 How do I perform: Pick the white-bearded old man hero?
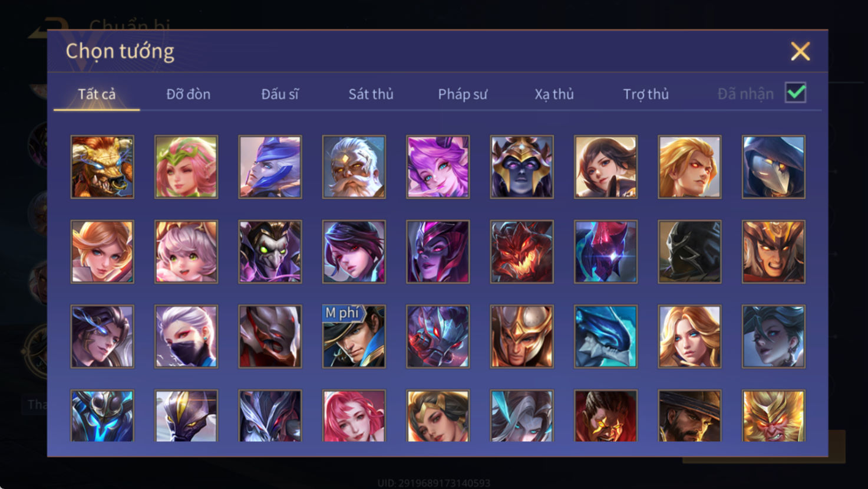coord(354,167)
